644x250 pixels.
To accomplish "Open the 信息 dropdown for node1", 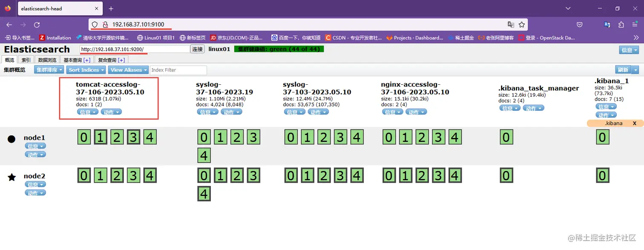I will 35,146.
